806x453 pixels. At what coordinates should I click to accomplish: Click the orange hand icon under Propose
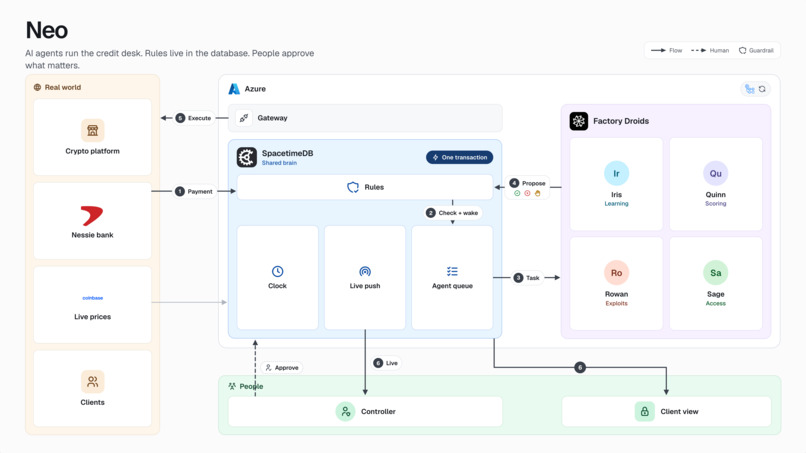537,193
